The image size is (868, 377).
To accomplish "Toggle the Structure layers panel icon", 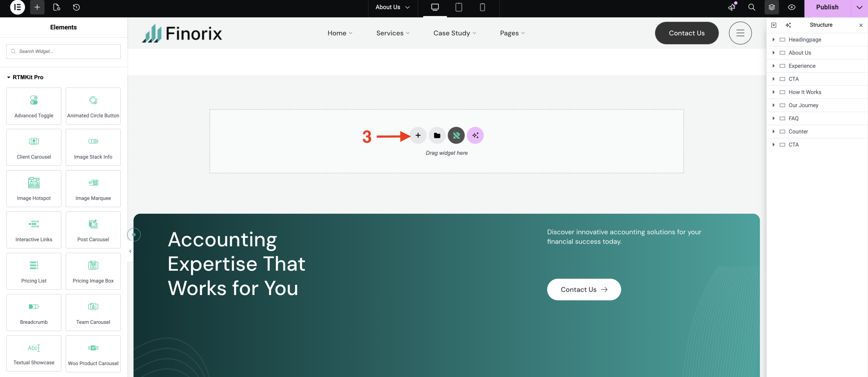I will [771, 7].
